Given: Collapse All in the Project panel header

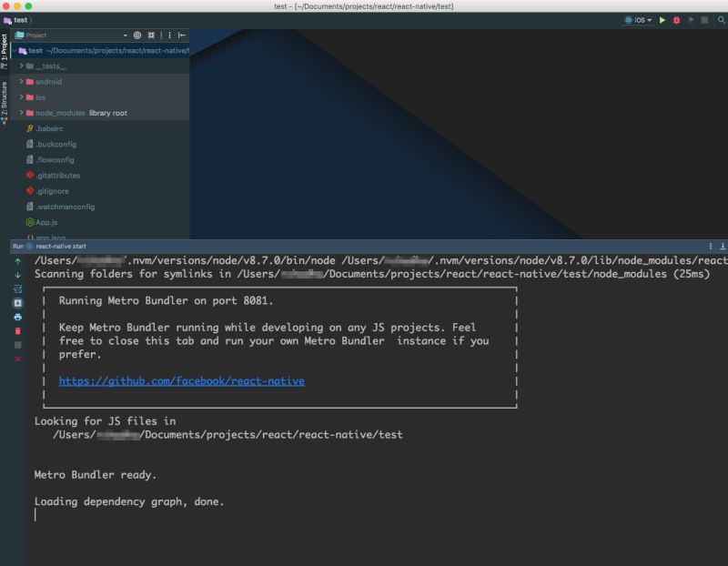Looking at the screenshot, I should coord(152,34).
